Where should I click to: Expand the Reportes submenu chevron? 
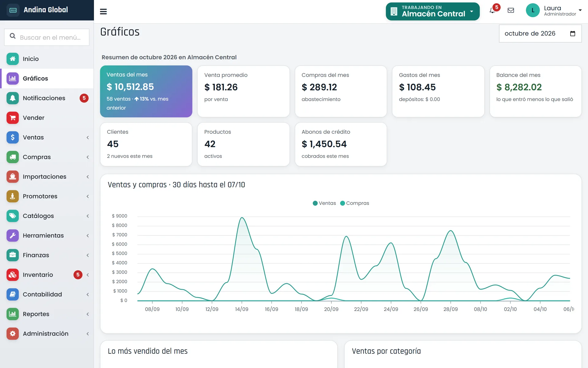pyautogui.click(x=88, y=314)
